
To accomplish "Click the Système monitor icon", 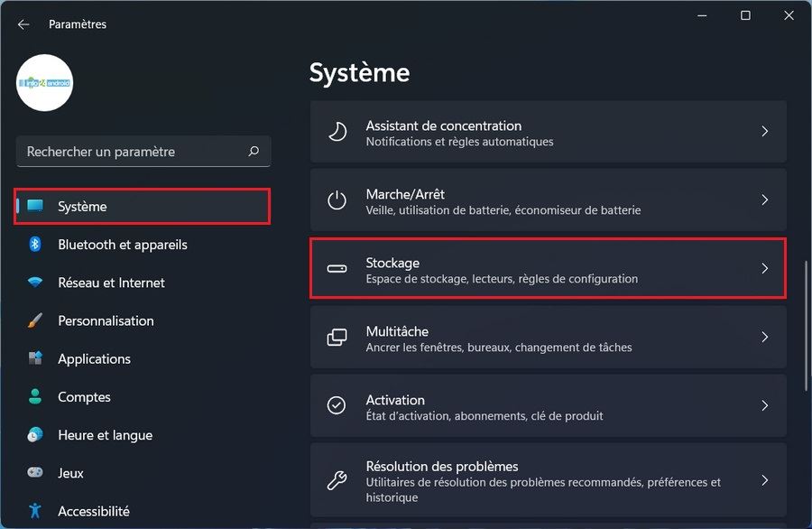I will 35,206.
